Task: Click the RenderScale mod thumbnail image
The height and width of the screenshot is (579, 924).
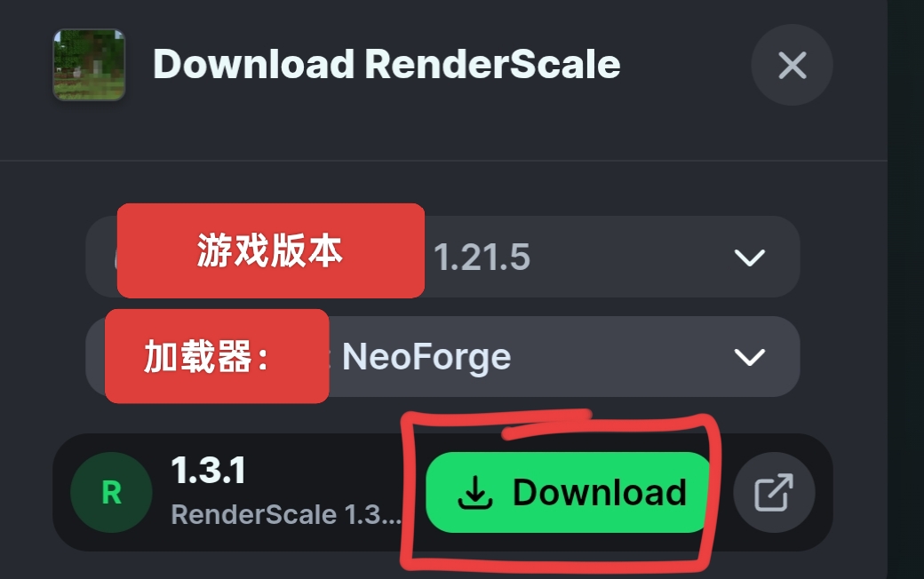Action: [89, 65]
